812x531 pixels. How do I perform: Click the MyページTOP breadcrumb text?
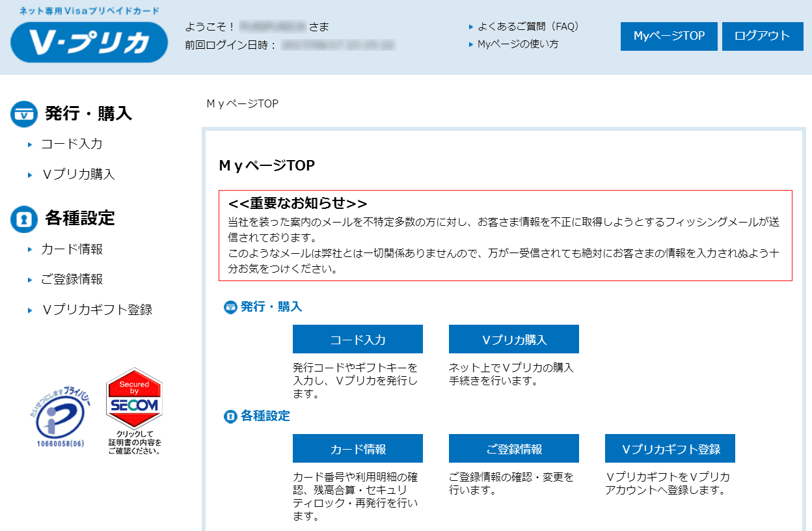(243, 103)
